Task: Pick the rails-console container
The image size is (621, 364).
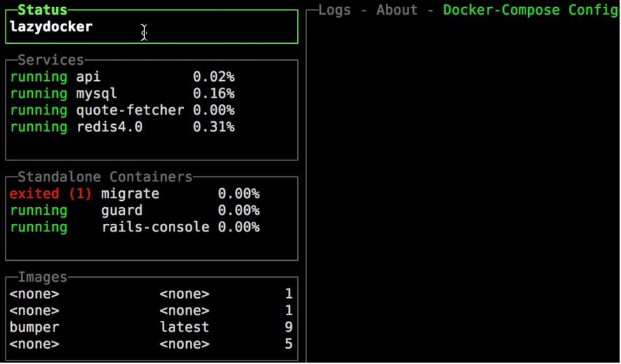Action: pyautogui.click(x=155, y=227)
